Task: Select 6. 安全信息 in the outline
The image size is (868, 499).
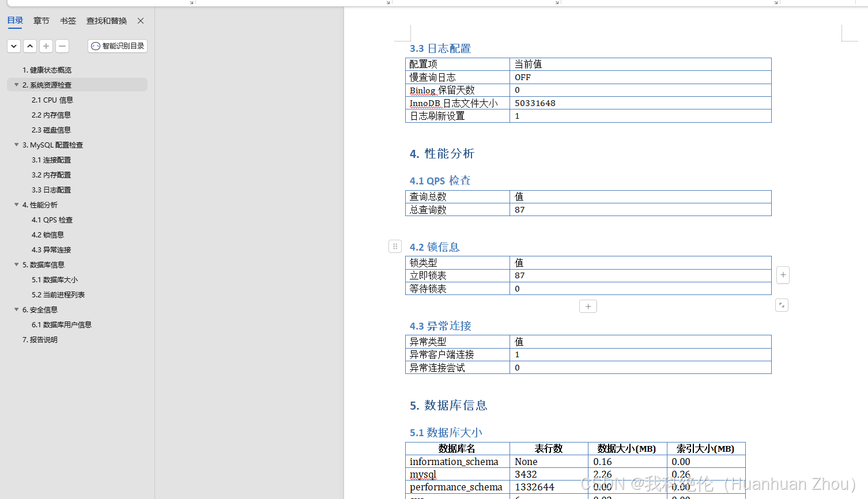Action: coord(40,309)
